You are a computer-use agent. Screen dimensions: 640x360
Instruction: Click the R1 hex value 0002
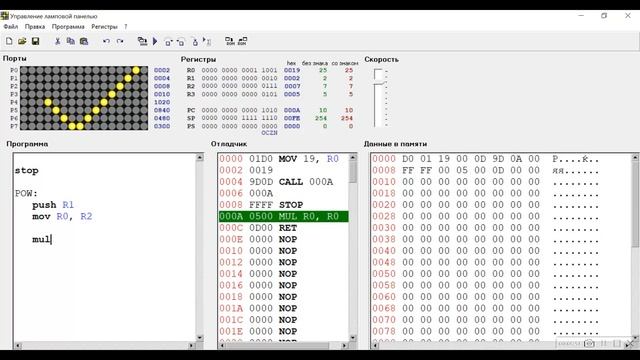click(292, 78)
